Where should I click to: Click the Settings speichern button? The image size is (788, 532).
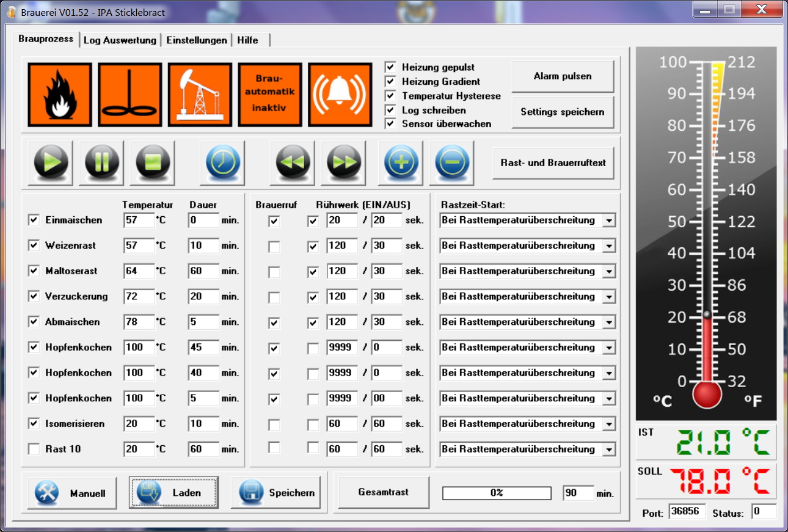point(562,112)
